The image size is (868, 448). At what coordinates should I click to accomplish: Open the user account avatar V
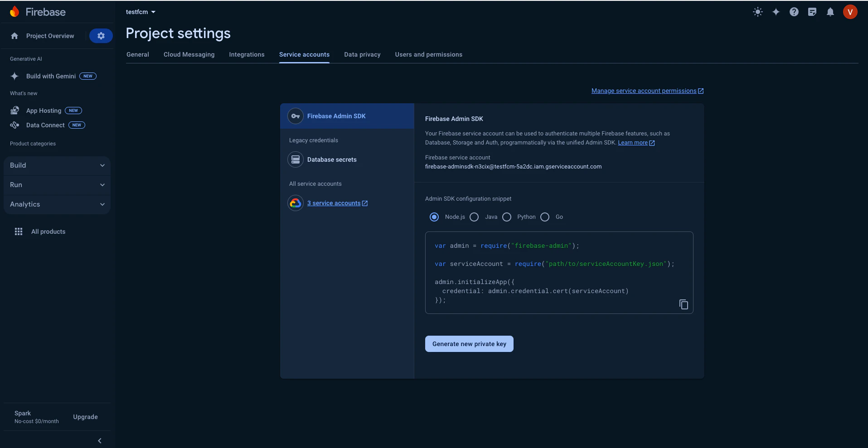[x=850, y=12]
